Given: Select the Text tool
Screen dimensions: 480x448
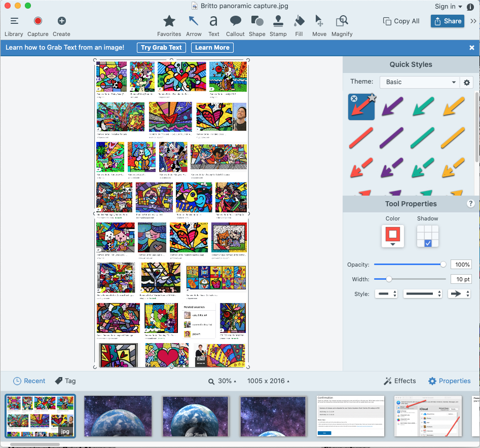Looking at the screenshot, I should (214, 26).
